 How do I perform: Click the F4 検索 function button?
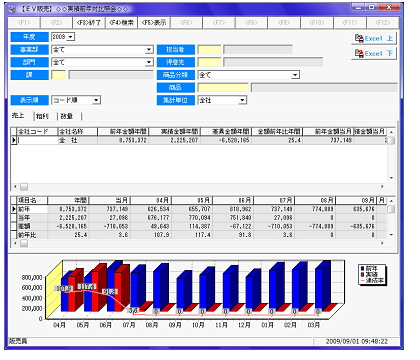(x=121, y=23)
